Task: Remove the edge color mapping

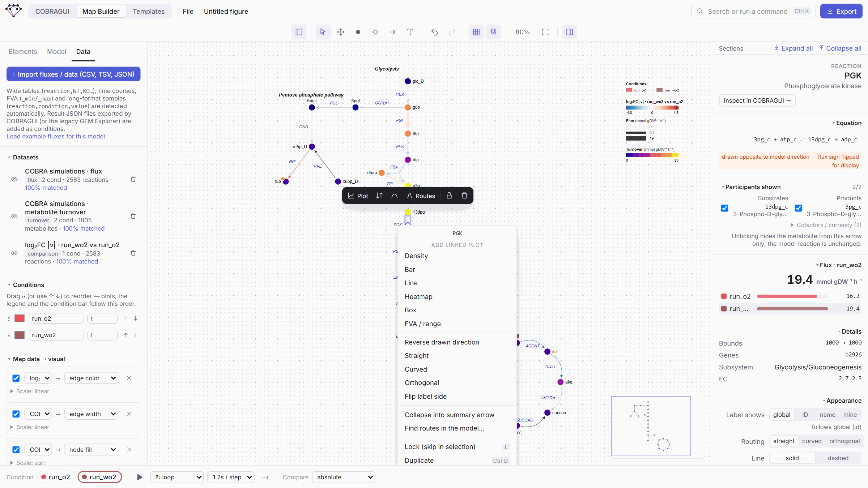Action: pyautogui.click(x=129, y=378)
